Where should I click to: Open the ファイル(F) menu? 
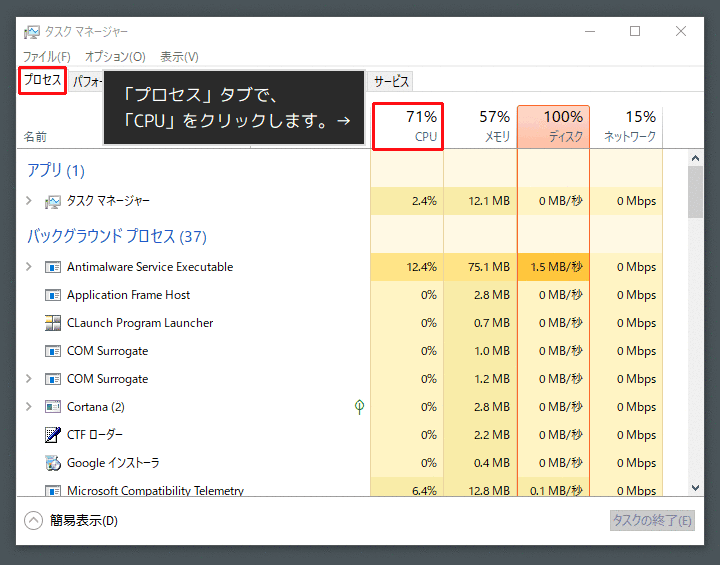(x=46, y=57)
